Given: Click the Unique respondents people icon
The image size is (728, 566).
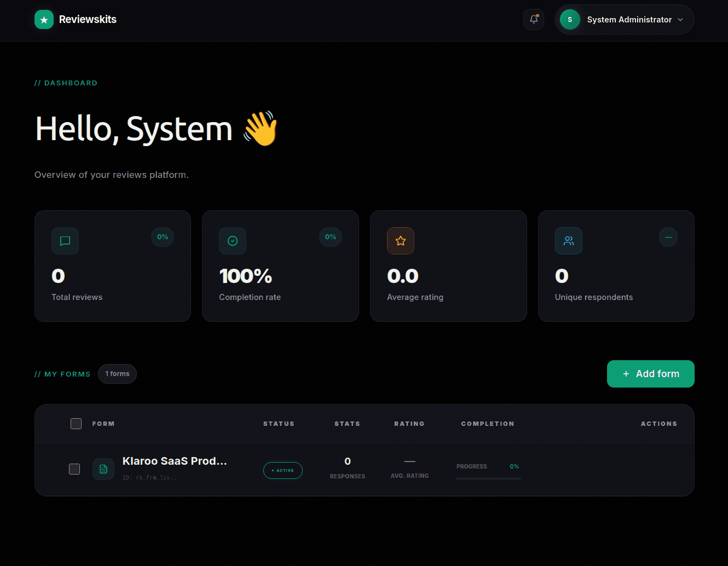Looking at the screenshot, I should [x=569, y=241].
